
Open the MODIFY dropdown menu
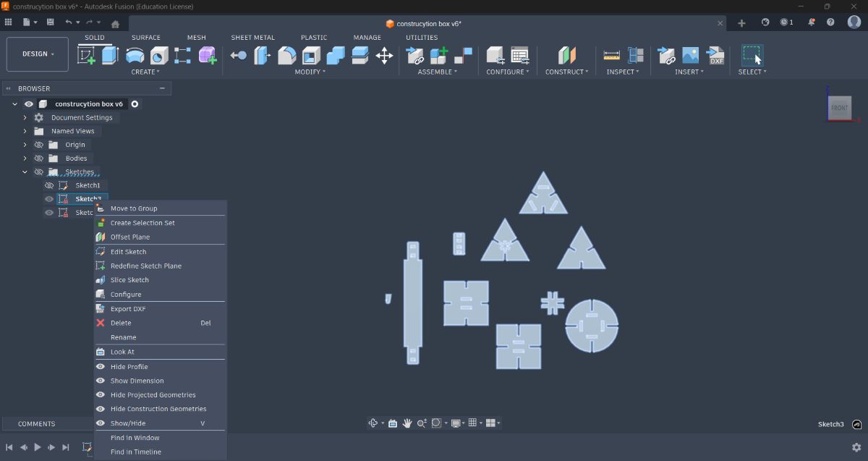(309, 72)
